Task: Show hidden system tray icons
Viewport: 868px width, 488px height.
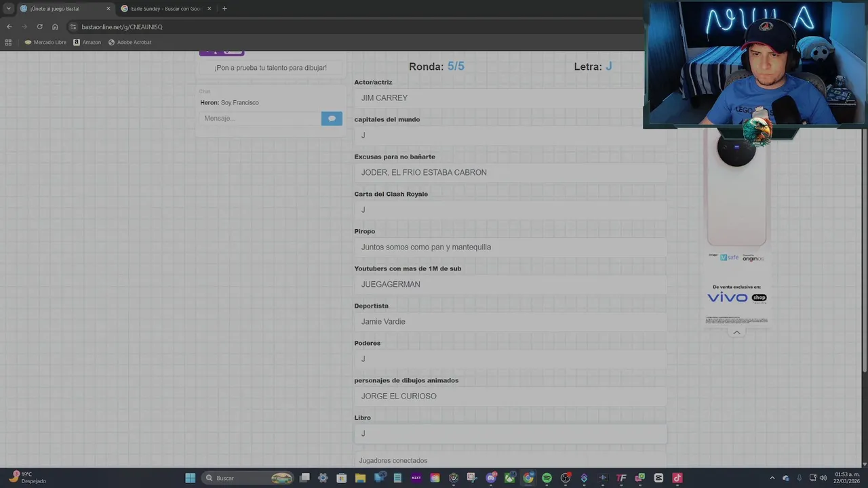Action: coord(772,478)
